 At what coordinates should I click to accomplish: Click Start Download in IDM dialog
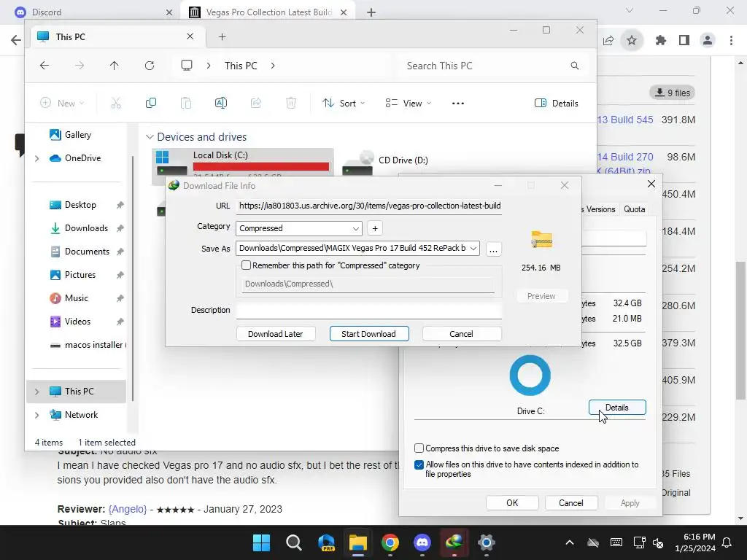pyautogui.click(x=368, y=334)
